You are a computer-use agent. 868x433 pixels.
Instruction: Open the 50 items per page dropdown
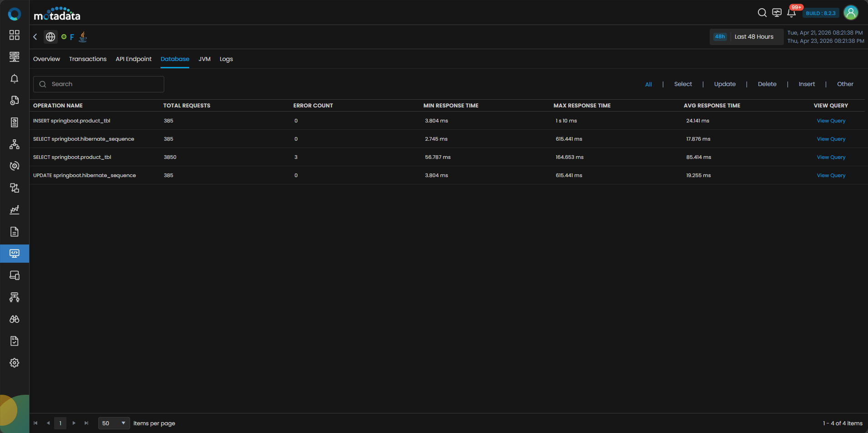pyautogui.click(x=114, y=423)
